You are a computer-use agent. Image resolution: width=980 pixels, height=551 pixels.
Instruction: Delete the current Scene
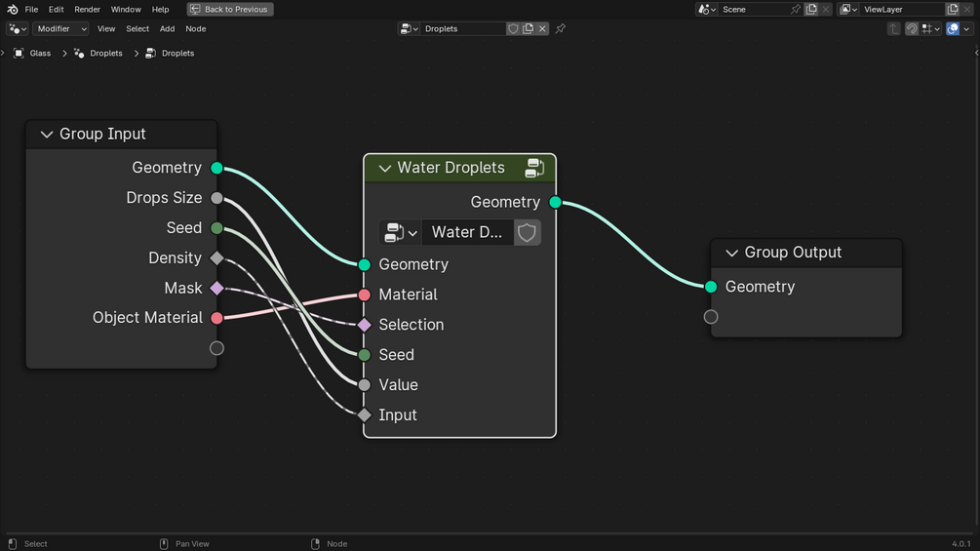pyautogui.click(x=826, y=10)
